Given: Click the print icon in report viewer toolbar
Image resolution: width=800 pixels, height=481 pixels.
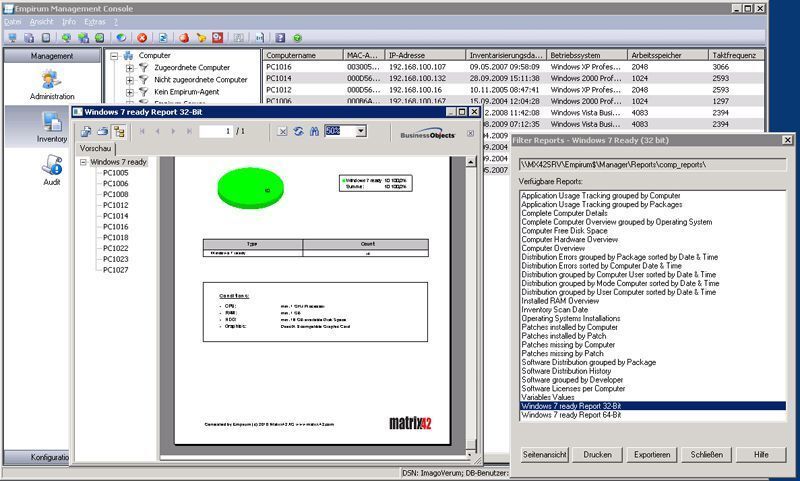Looking at the screenshot, I should pyautogui.click(x=103, y=132).
